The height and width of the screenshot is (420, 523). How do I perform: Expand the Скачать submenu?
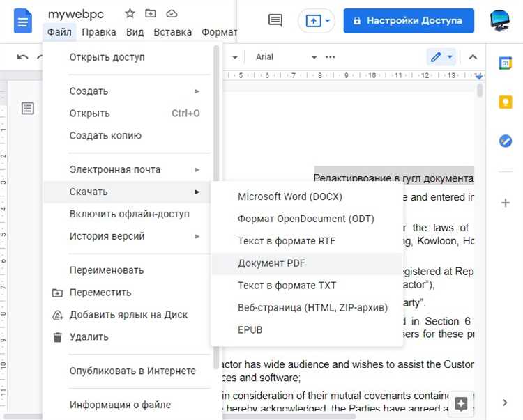pos(128,192)
